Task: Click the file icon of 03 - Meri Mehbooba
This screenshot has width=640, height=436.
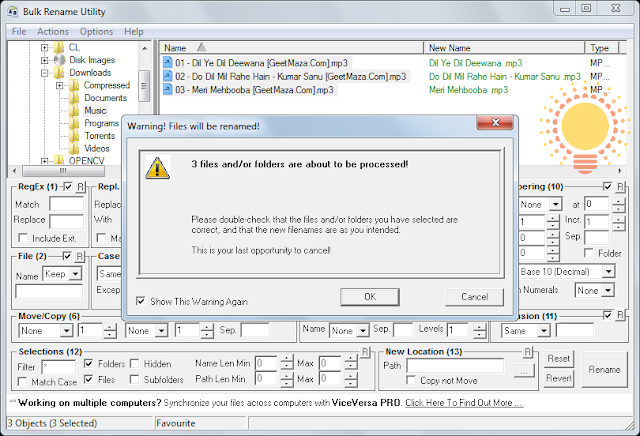Action: 168,89
